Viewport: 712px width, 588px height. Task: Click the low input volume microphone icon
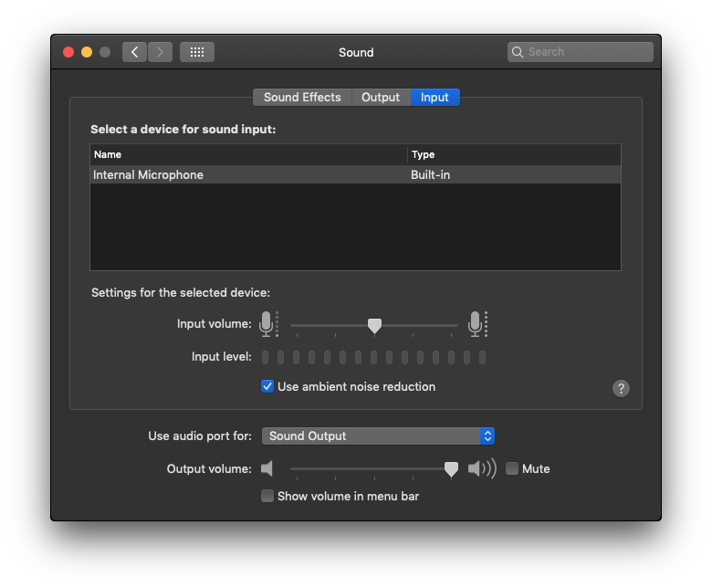click(267, 323)
